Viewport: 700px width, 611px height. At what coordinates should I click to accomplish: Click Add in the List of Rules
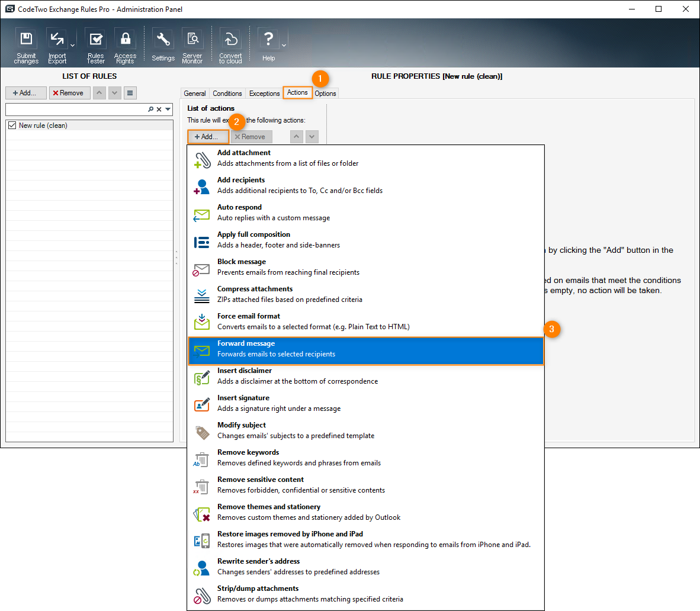(26, 93)
